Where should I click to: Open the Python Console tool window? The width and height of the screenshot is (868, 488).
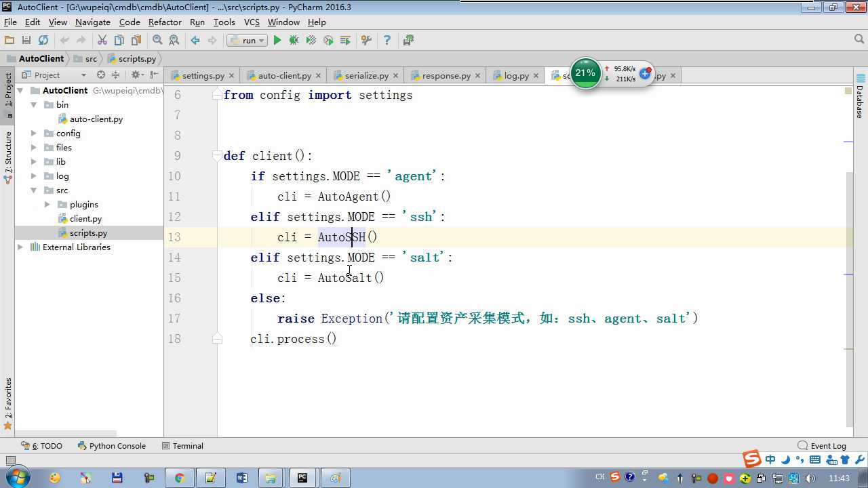point(112,446)
